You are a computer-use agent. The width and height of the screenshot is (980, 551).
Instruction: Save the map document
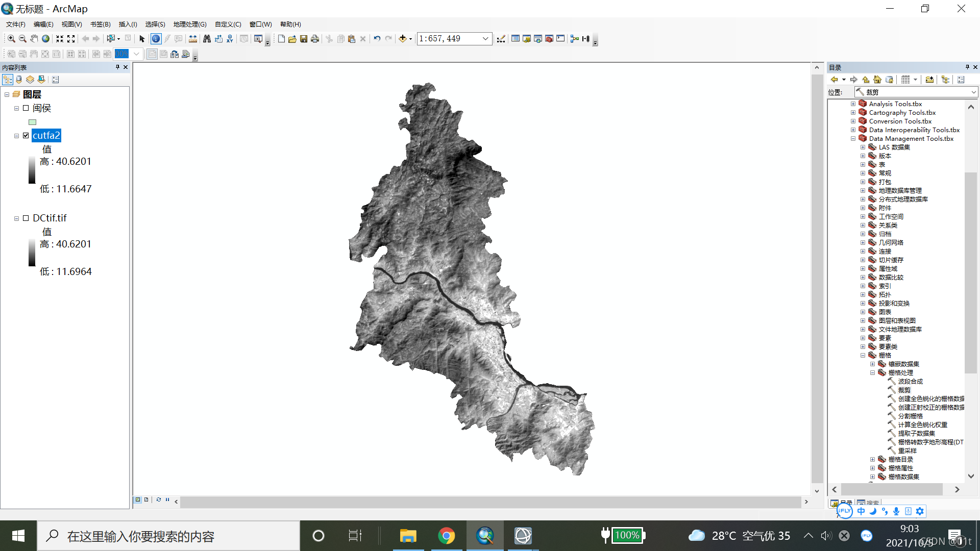click(x=304, y=39)
